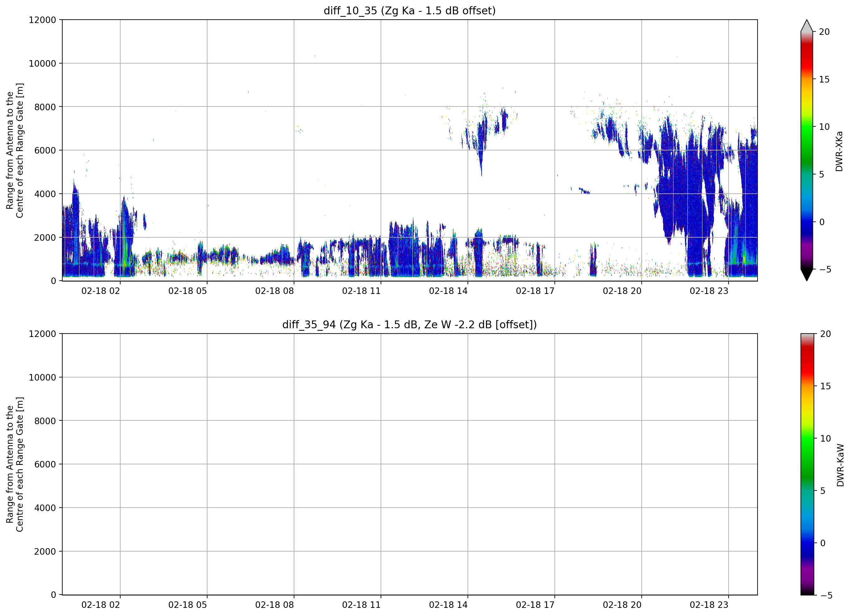The height and width of the screenshot is (616, 851).
Task: Click tick "20" on DWR-XKa colorbar
Action: pyautogui.click(x=824, y=32)
